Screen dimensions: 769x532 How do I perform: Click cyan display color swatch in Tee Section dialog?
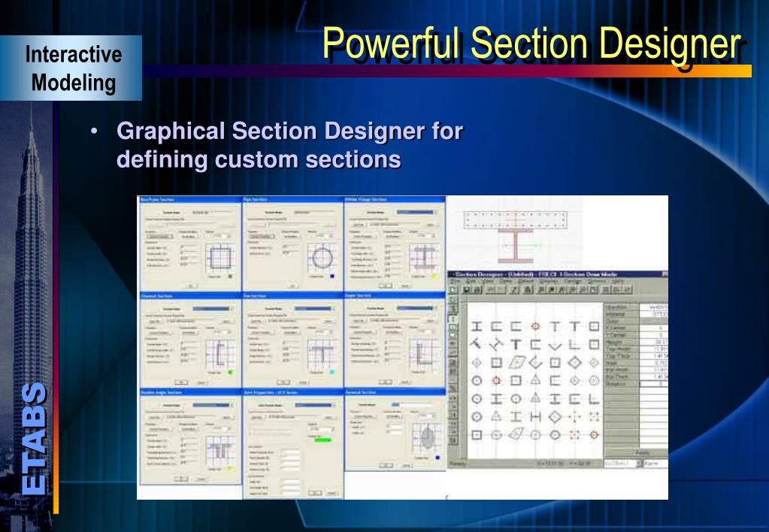[332, 373]
